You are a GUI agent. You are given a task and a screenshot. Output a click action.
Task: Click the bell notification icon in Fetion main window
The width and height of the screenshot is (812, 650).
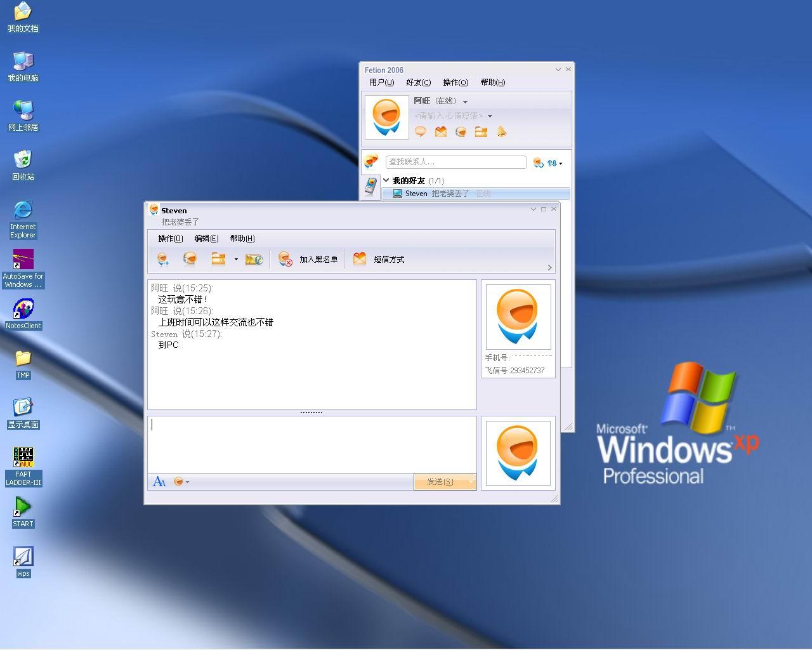click(502, 131)
